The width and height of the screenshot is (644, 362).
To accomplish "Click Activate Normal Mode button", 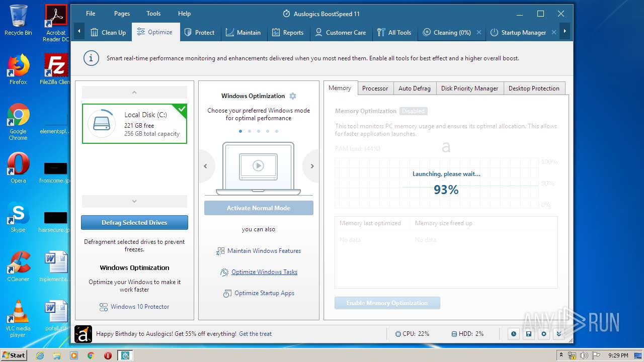I will click(259, 208).
